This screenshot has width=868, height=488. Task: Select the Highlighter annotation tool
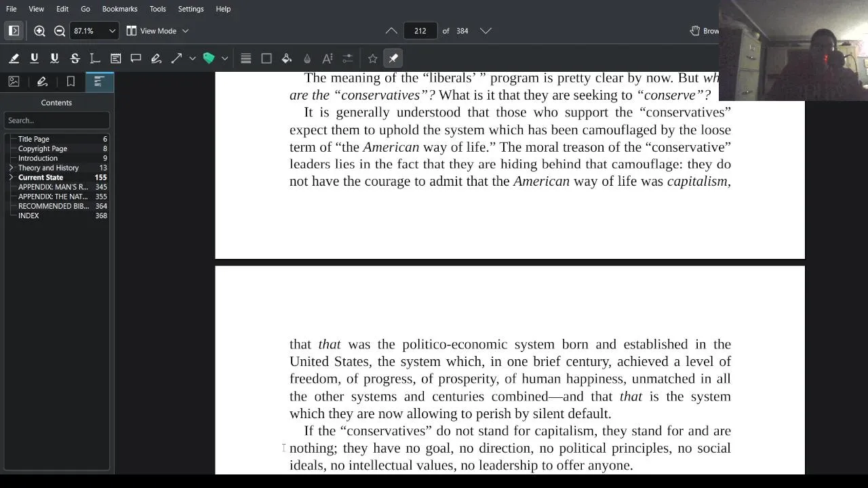tap(14, 58)
